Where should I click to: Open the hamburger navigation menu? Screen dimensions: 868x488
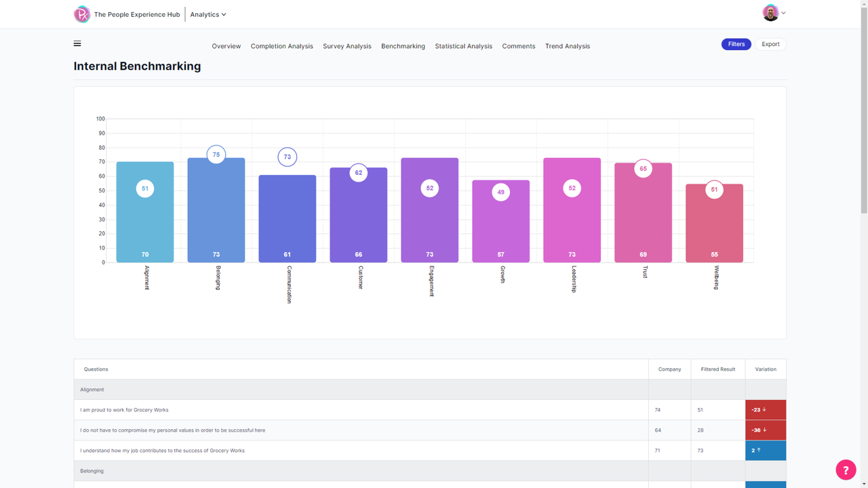pos(77,43)
